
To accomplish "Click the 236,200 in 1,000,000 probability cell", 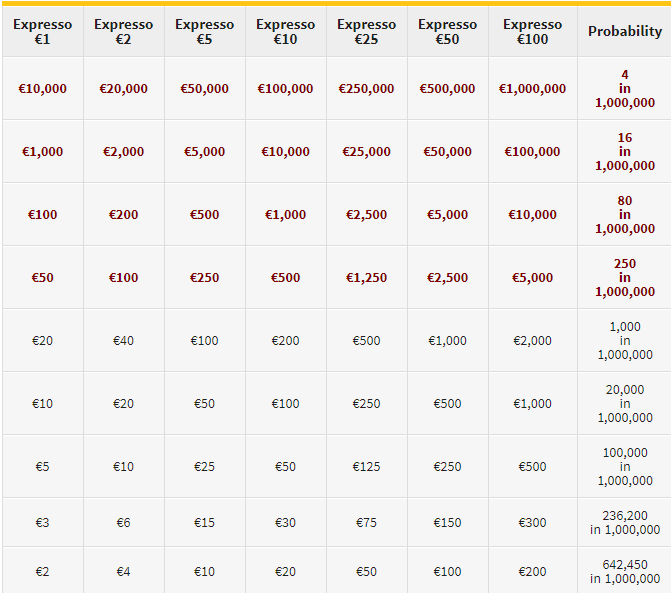I will pyautogui.click(x=624, y=522).
